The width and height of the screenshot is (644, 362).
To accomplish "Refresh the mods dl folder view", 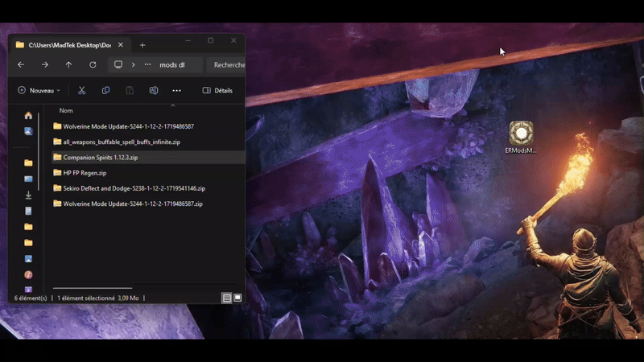I will pyautogui.click(x=93, y=65).
